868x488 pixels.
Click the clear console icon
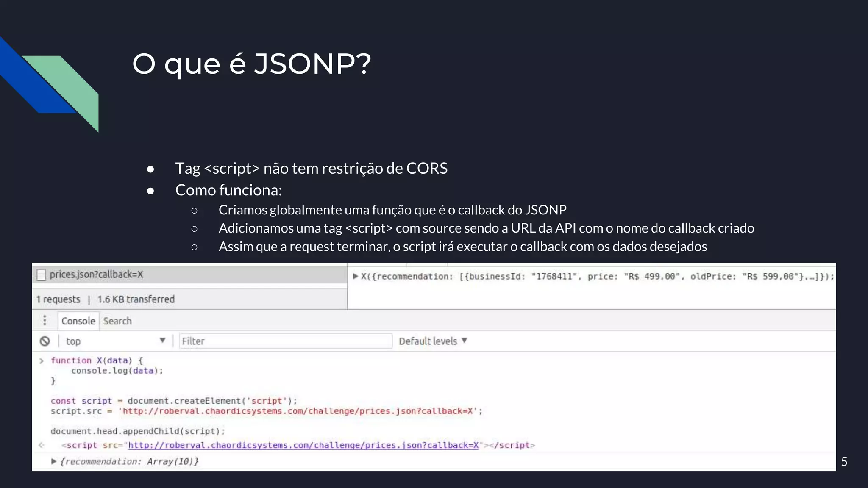(45, 341)
